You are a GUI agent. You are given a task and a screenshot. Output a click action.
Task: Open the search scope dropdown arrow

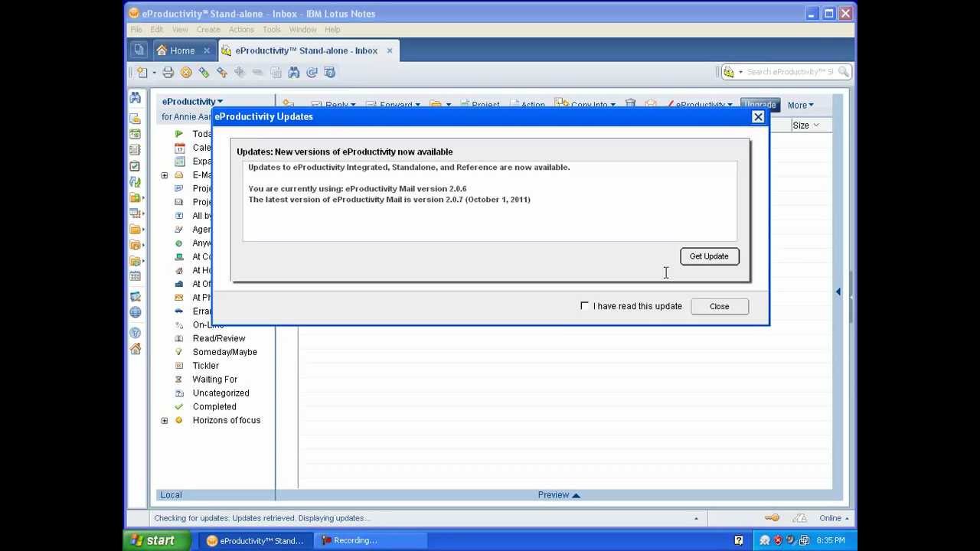point(740,73)
